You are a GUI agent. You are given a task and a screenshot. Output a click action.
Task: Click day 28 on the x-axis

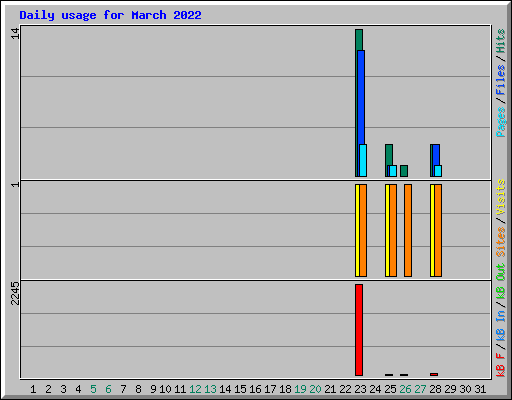pyautogui.click(x=435, y=389)
